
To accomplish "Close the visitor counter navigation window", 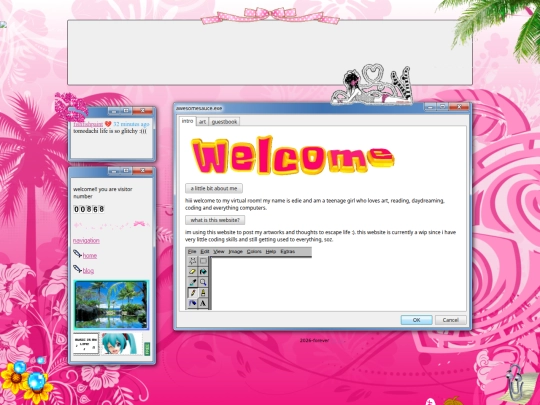I will tap(143, 171).
